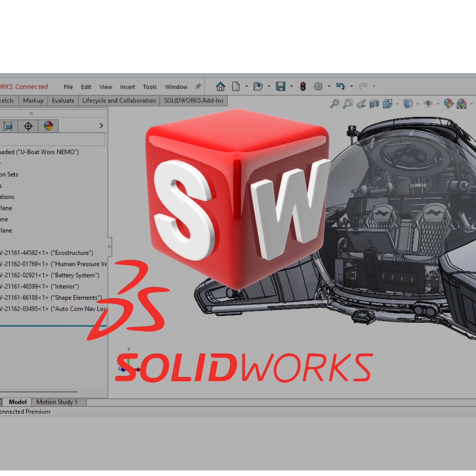Open Display Style dropdown arrow
Image resolution: width=476 pixels, height=476 pixels.
tap(418, 104)
